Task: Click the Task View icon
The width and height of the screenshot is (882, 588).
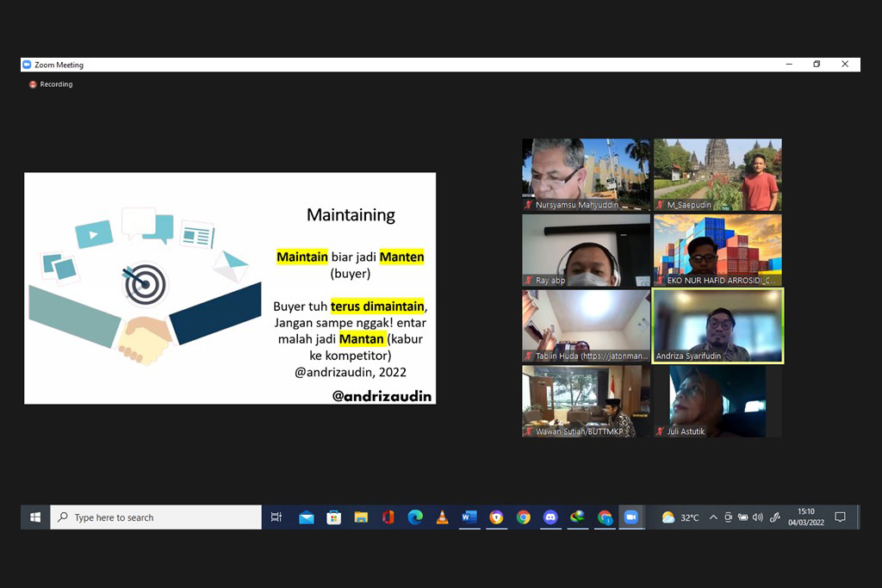Action: tap(276, 517)
